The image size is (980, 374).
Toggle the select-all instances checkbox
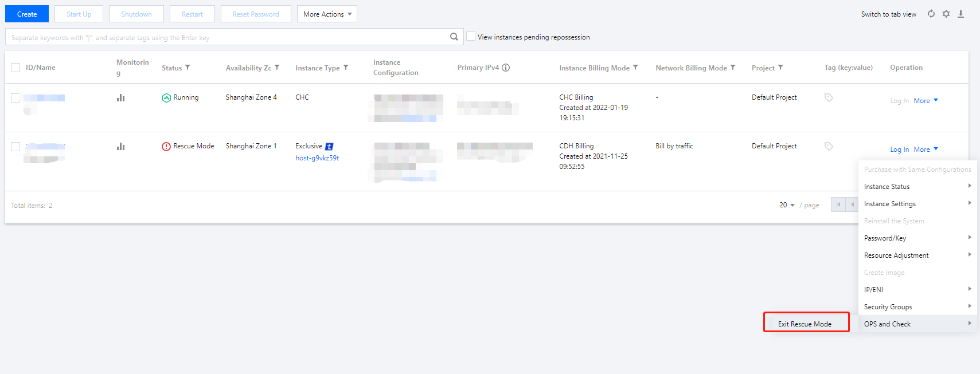(15, 68)
